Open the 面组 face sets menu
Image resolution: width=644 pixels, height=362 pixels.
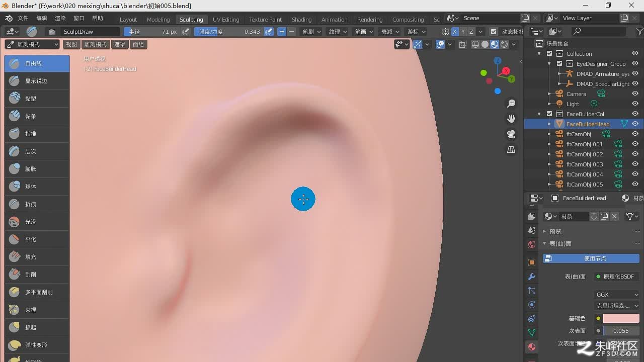click(138, 44)
